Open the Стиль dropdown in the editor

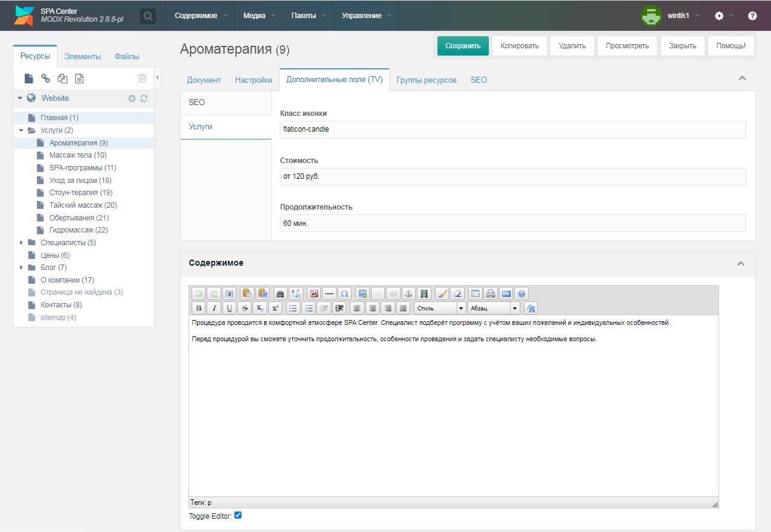click(x=440, y=308)
